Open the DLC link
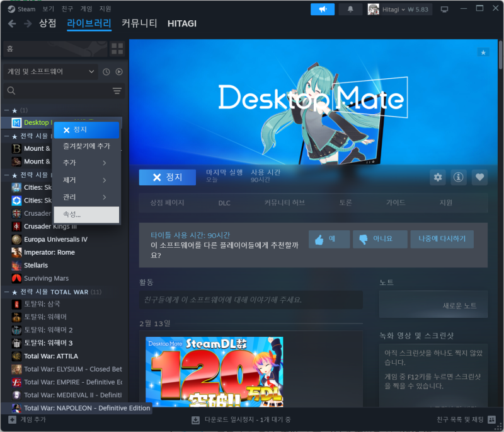504x432 pixels. click(224, 203)
